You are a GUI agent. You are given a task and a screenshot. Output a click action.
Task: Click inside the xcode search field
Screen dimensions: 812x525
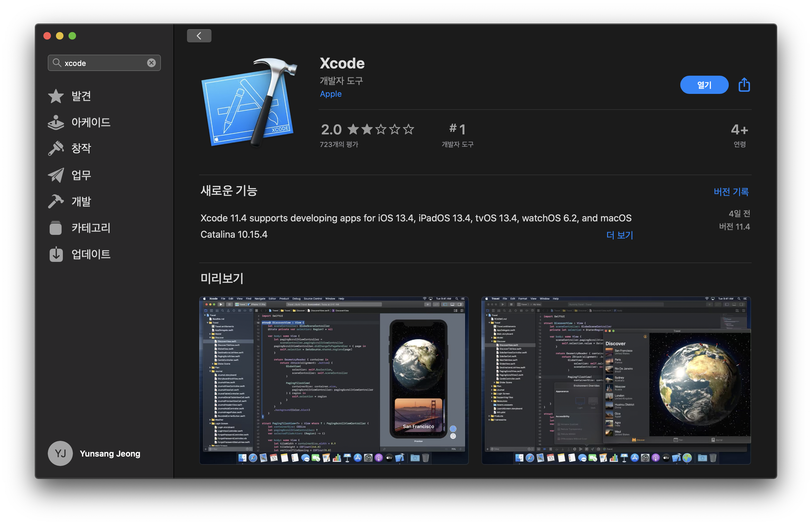(x=102, y=63)
